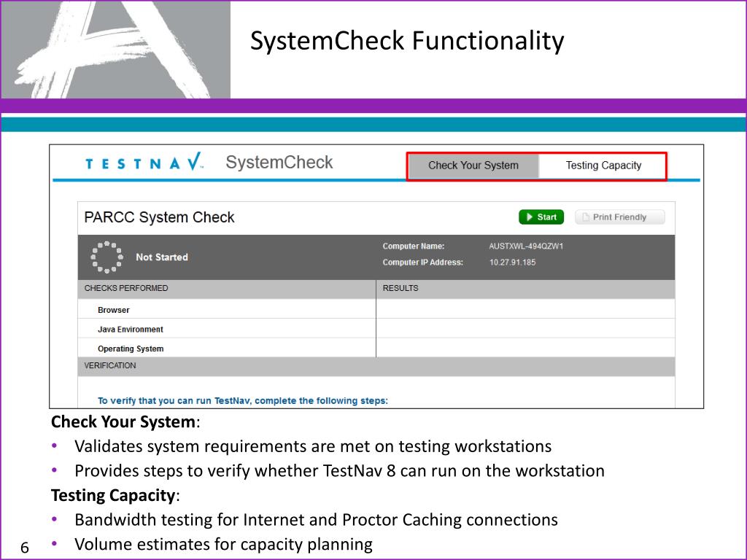747x560 pixels.
Task: Click the computer name AUSTXWL-494QZW1
Action: [x=526, y=246]
